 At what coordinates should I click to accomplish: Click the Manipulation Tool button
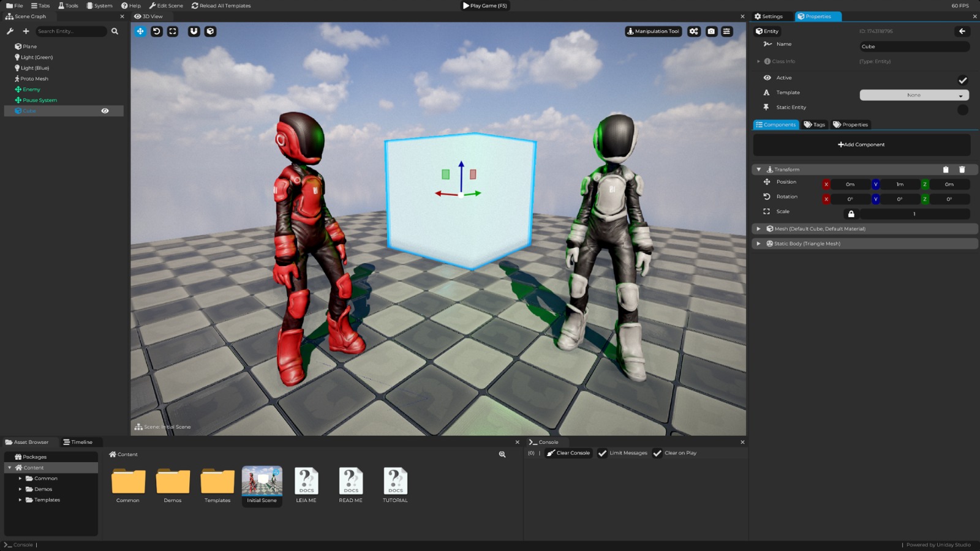click(653, 31)
